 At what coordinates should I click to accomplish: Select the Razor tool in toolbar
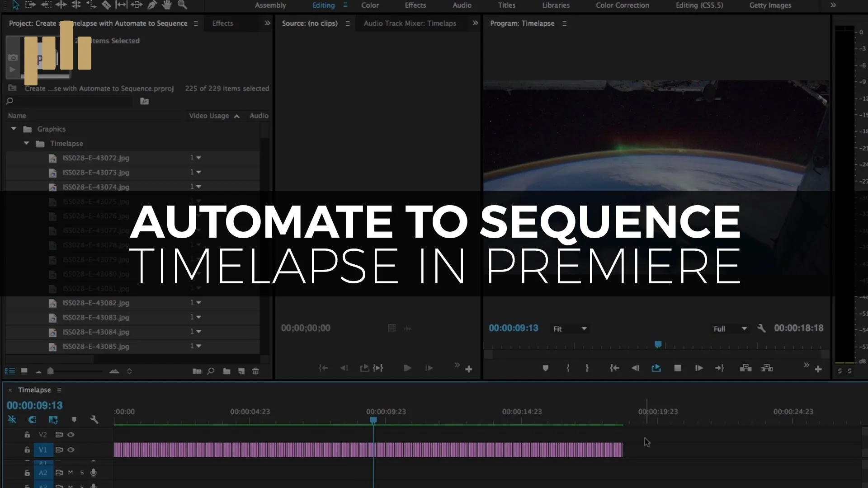coord(106,5)
